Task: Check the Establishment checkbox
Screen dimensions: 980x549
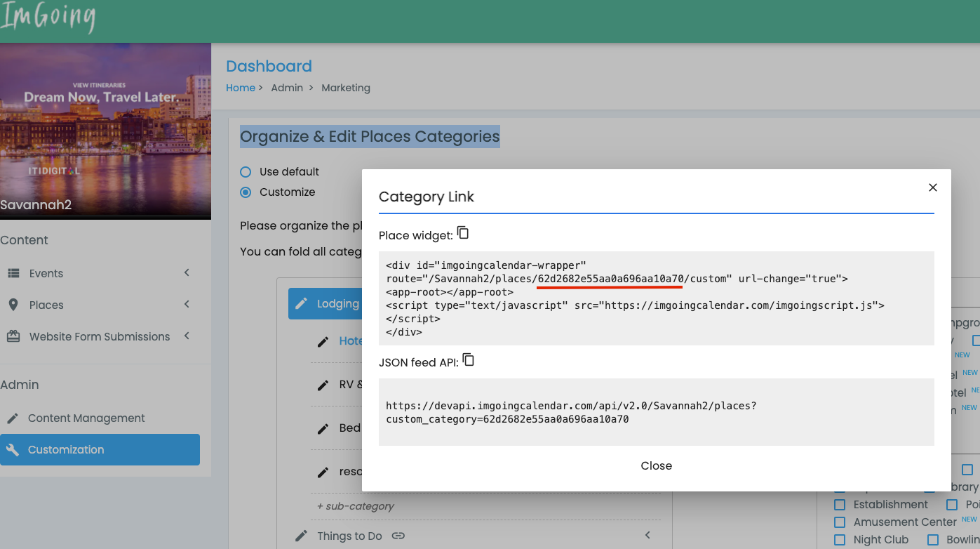Action: pyautogui.click(x=840, y=505)
